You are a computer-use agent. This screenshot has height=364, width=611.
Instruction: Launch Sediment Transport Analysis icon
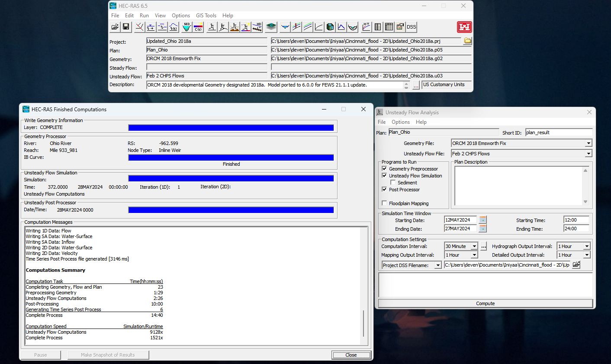coord(234,27)
